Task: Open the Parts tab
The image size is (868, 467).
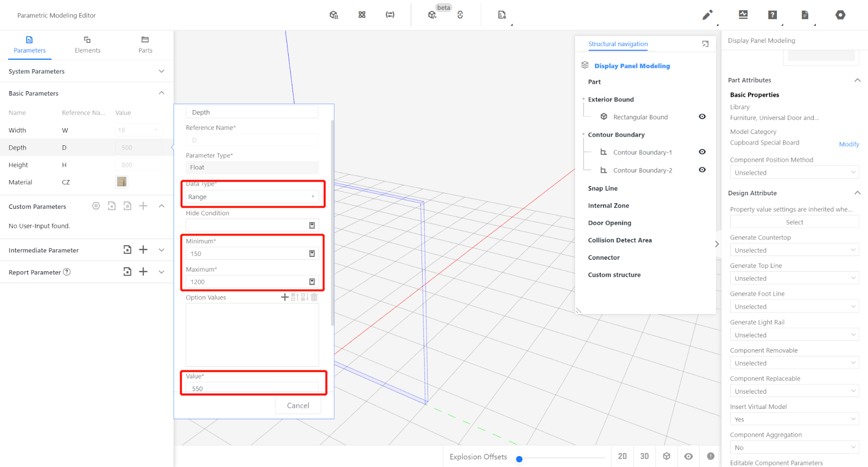Action: (145, 44)
